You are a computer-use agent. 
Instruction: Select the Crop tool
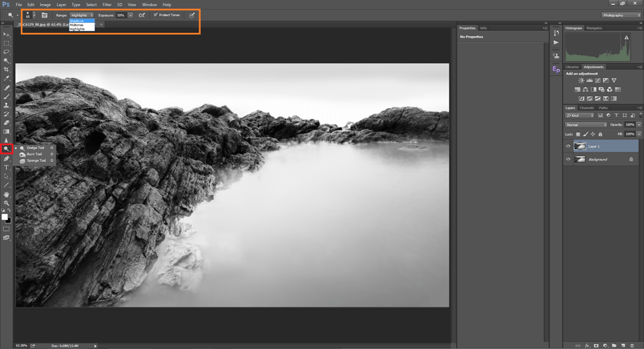pyautogui.click(x=6, y=70)
